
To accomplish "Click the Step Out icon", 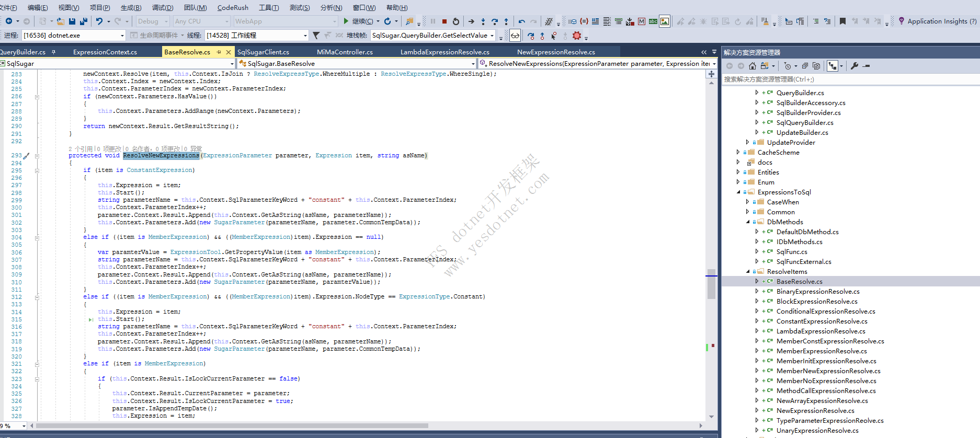I will click(x=506, y=21).
